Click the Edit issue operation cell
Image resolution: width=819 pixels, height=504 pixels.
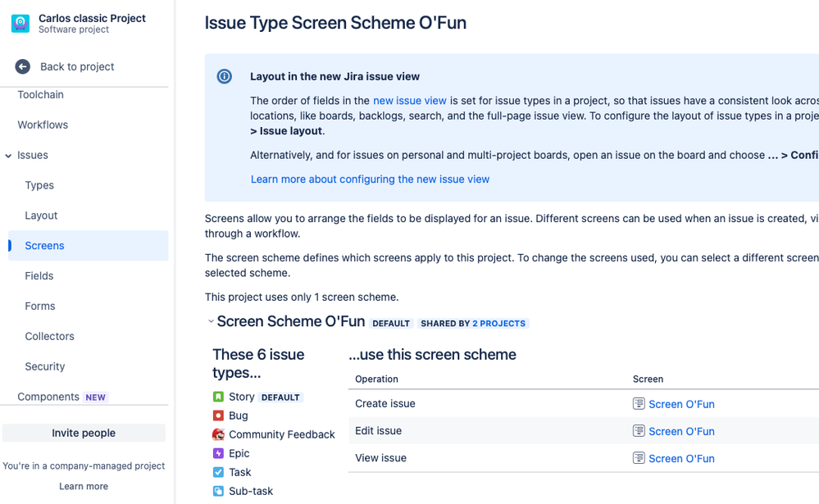coord(379,431)
